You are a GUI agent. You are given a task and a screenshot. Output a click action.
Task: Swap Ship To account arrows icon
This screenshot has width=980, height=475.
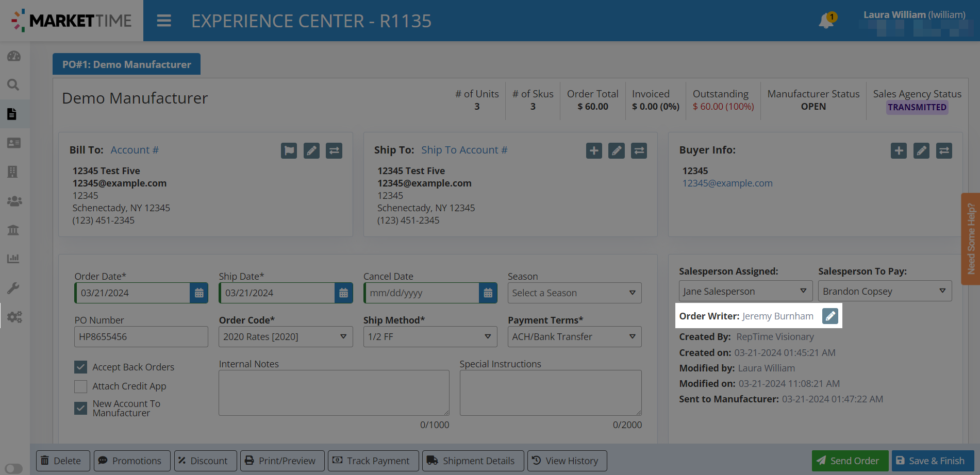click(639, 150)
